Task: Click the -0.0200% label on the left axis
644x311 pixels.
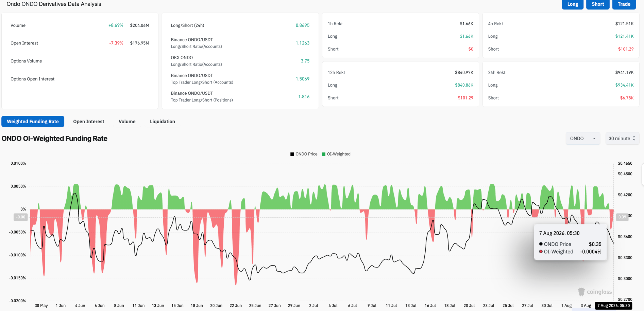Action: pyautogui.click(x=17, y=301)
